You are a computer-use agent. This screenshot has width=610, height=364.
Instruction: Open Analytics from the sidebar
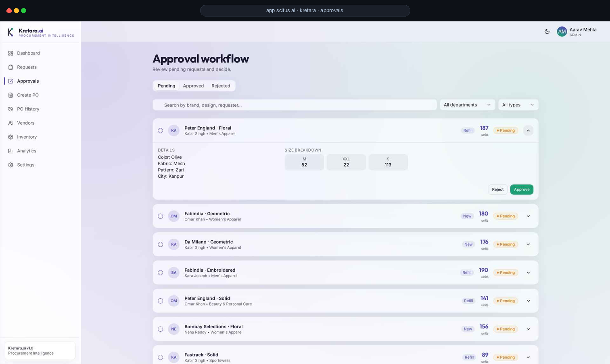[40, 151]
